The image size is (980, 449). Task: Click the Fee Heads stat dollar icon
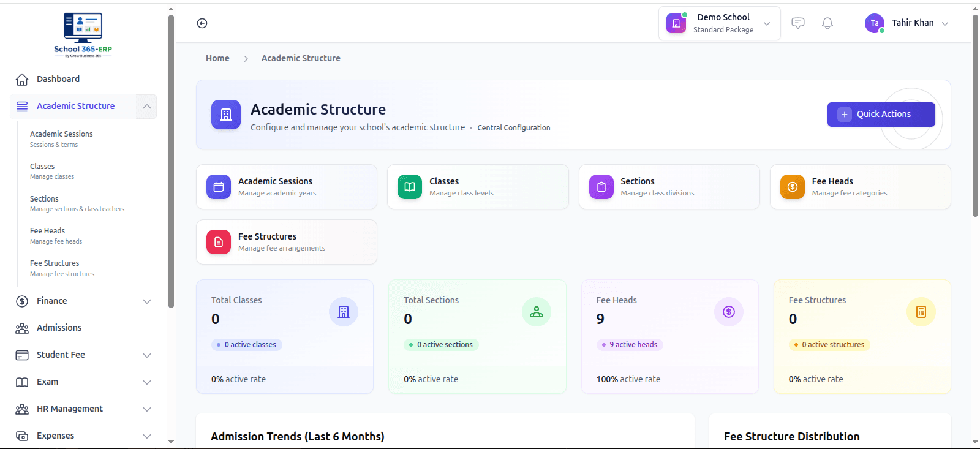(729, 312)
